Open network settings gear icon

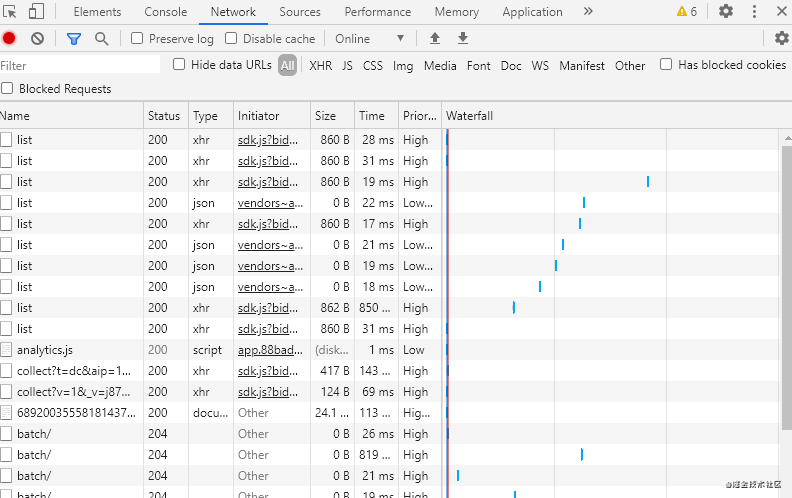click(781, 38)
